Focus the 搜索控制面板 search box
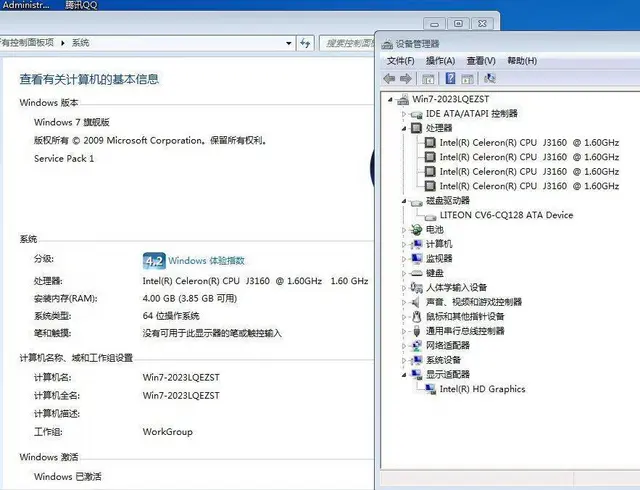This screenshot has height=490, width=640. pos(347,43)
